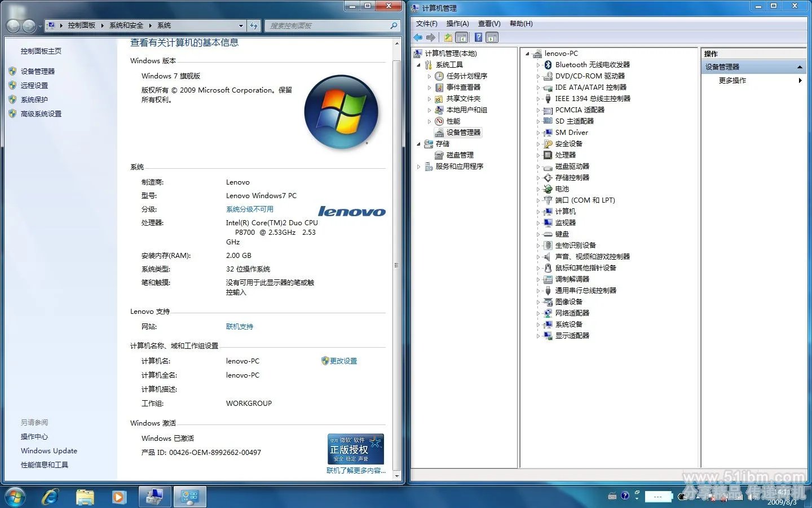Toggle the show/hide Action pane toolbar icon

(492, 38)
